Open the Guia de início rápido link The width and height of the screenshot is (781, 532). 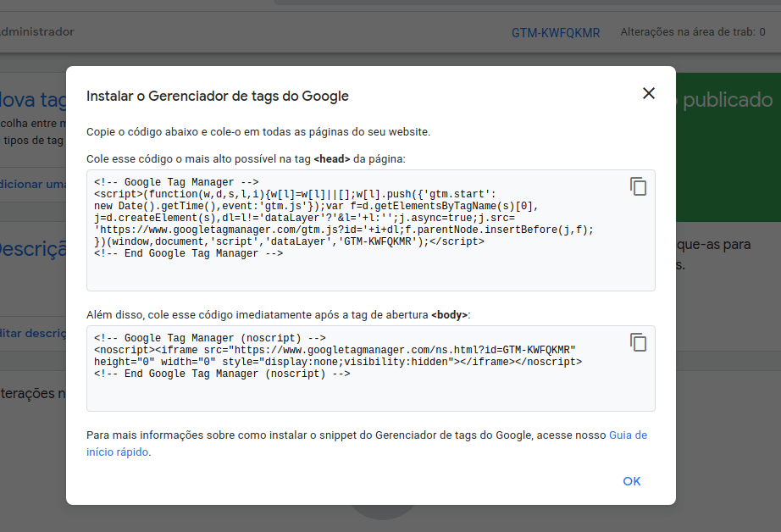pyautogui.click(x=367, y=443)
